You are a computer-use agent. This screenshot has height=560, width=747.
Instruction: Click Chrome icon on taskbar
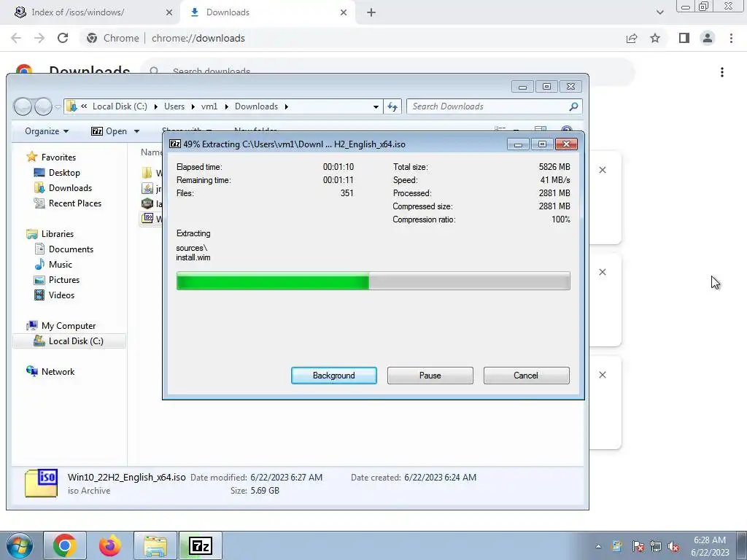pyautogui.click(x=65, y=545)
